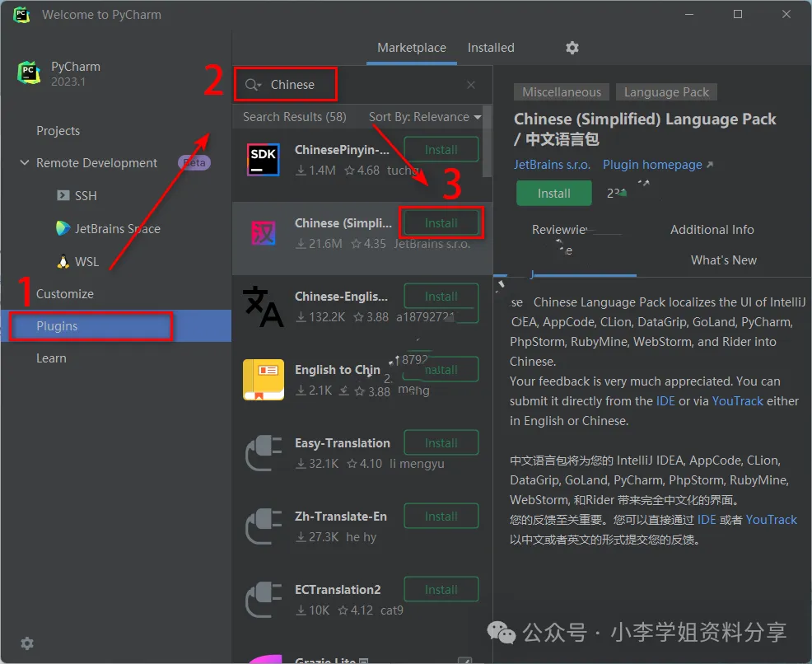This screenshot has width=812, height=664.
Task: Click the Beta badge
Action: coord(194,162)
